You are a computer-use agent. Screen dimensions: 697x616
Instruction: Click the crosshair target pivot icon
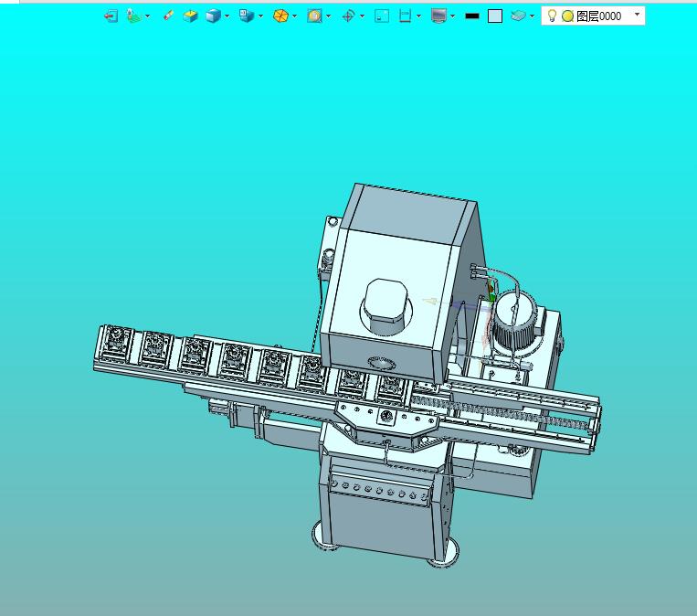tap(348, 16)
